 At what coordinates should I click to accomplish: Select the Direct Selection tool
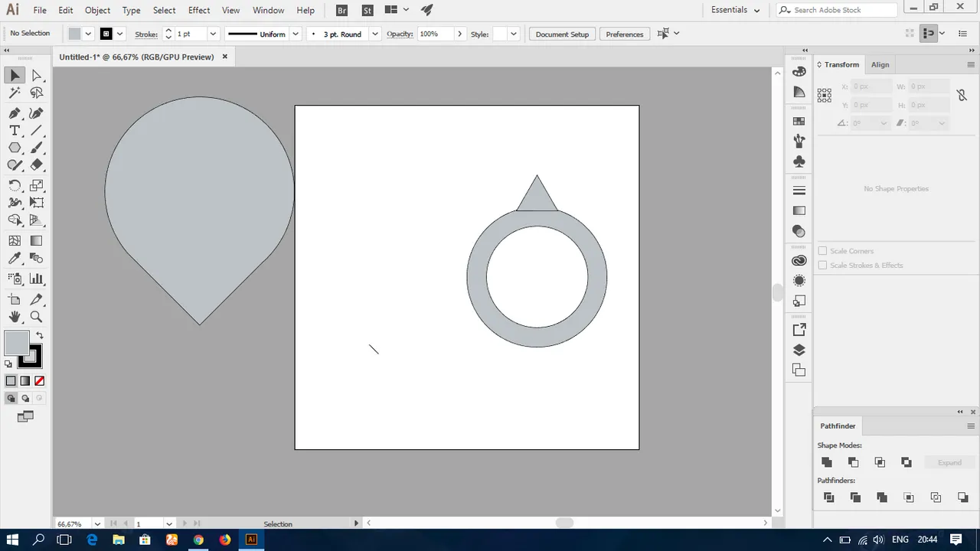[37, 75]
